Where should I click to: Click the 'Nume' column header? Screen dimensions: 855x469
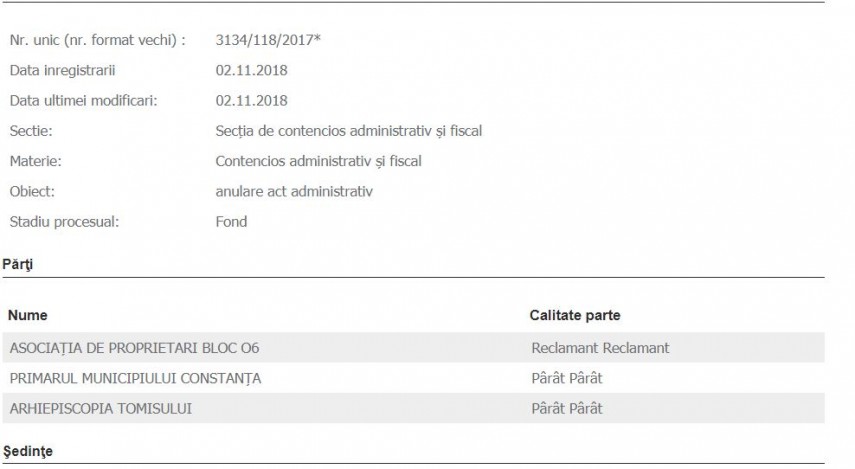(x=28, y=316)
